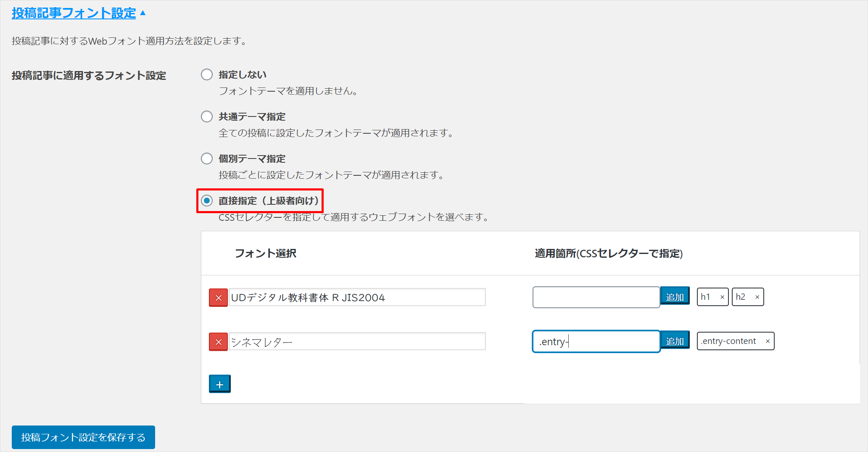Delete the UDデジタル教科書体 font row
Viewport: 868px width, 452px height.
(x=218, y=298)
